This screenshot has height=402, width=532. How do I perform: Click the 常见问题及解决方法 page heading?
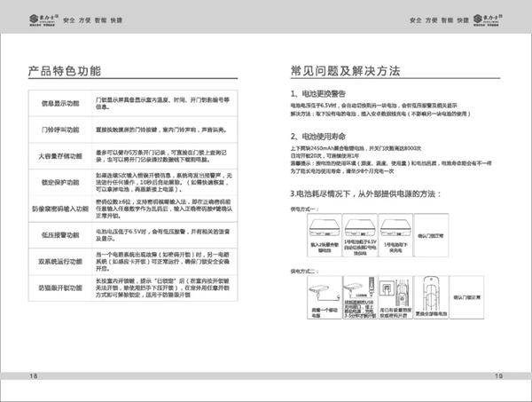[x=346, y=71]
